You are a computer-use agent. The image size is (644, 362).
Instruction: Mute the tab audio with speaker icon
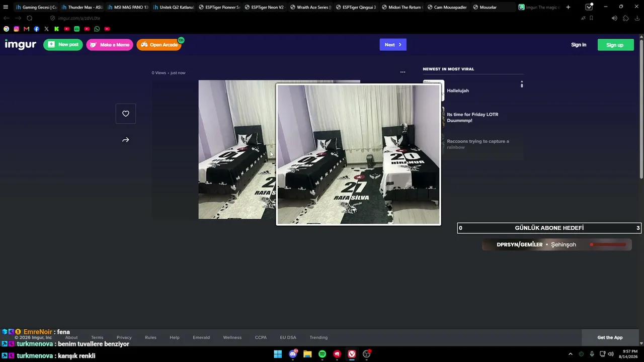pos(614,18)
